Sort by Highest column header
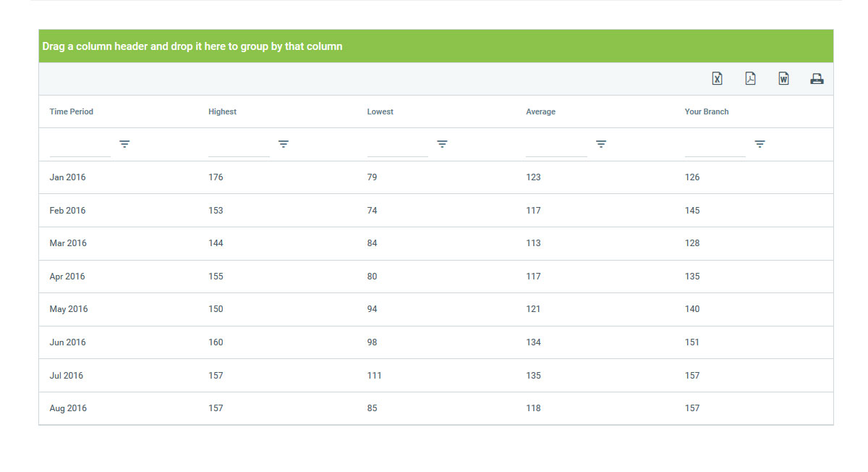The height and width of the screenshot is (472, 868). (x=223, y=111)
